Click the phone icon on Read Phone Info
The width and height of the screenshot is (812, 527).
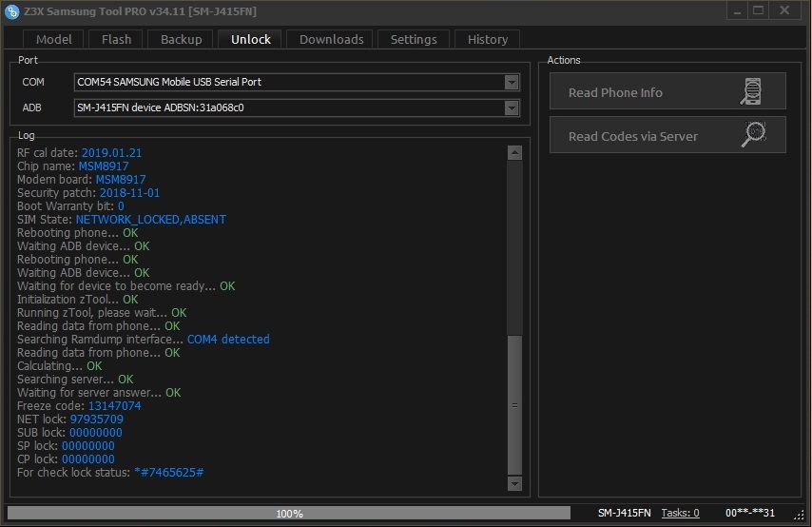751,91
